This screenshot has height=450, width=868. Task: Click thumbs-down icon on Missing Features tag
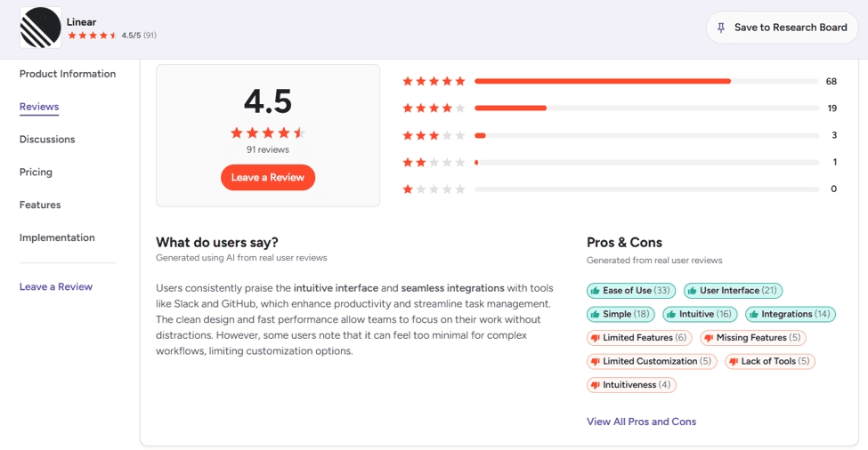[x=709, y=338]
